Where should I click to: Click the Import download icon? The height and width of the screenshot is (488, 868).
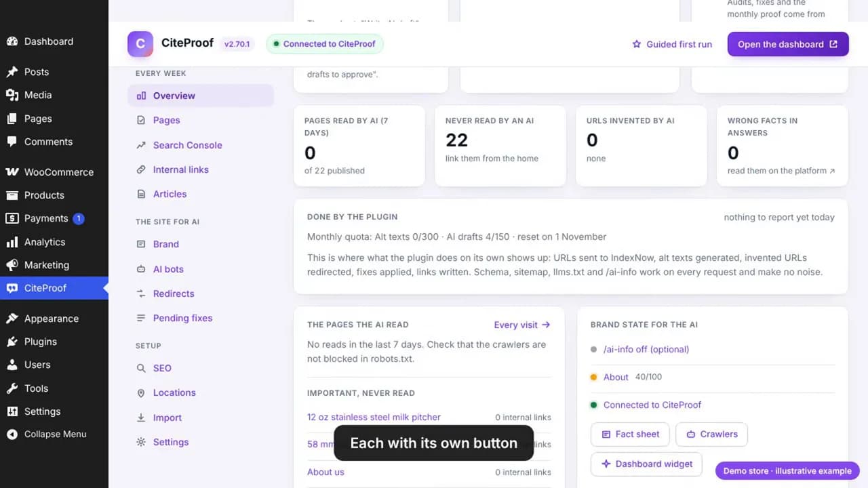click(x=141, y=418)
